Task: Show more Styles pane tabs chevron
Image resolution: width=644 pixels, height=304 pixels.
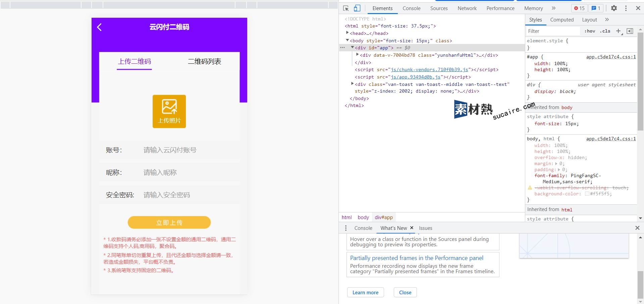Action: (607, 20)
